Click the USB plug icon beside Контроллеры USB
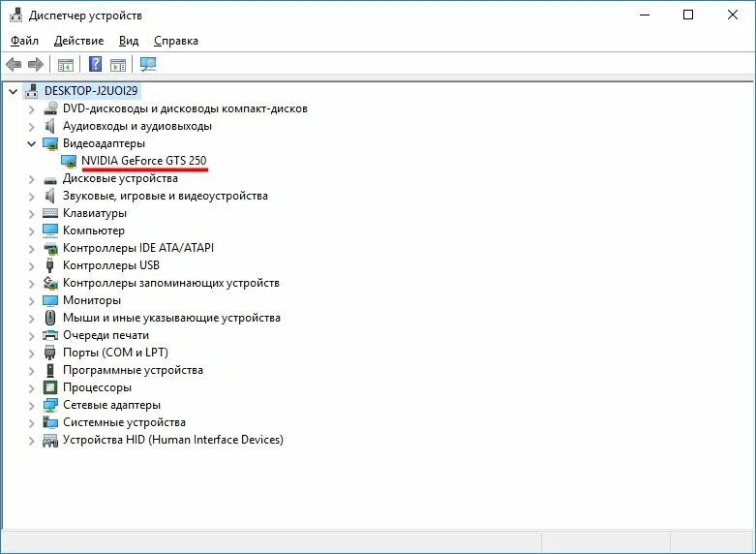This screenshot has width=756, height=554. 49,265
